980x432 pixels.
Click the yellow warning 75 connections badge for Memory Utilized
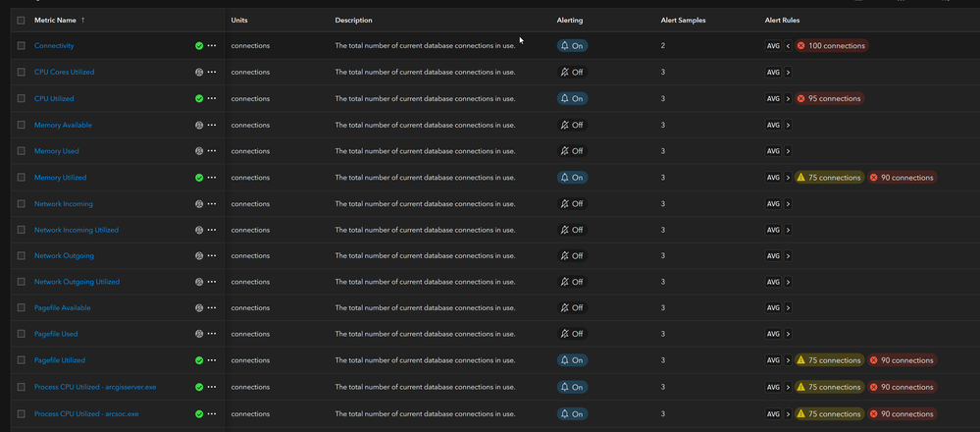[830, 178]
